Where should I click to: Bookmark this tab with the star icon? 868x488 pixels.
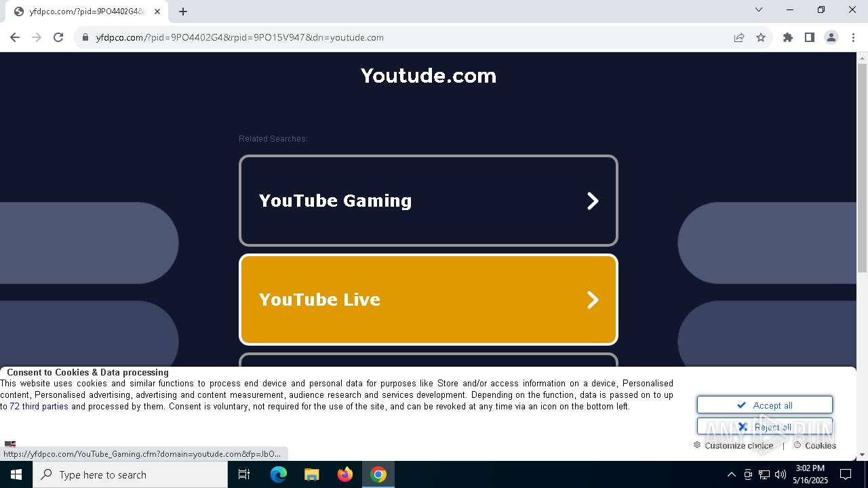tap(761, 37)
